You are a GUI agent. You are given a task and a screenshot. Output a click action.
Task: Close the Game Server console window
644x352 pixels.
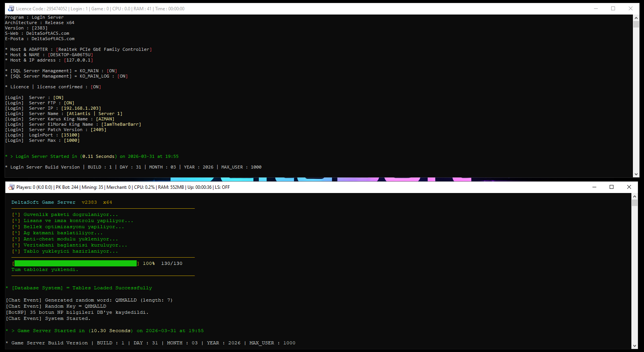(629, 187)
